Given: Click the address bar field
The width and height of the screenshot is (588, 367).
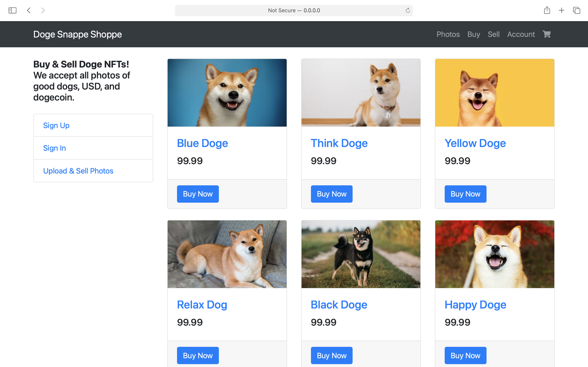Looking at the screenshot, I should click(294, 10).
